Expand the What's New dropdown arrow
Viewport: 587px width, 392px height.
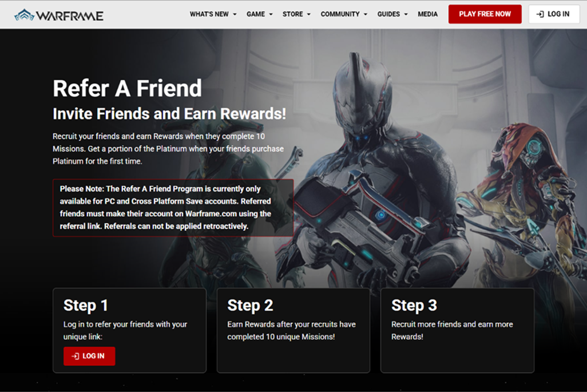click(x=235, y=14)
